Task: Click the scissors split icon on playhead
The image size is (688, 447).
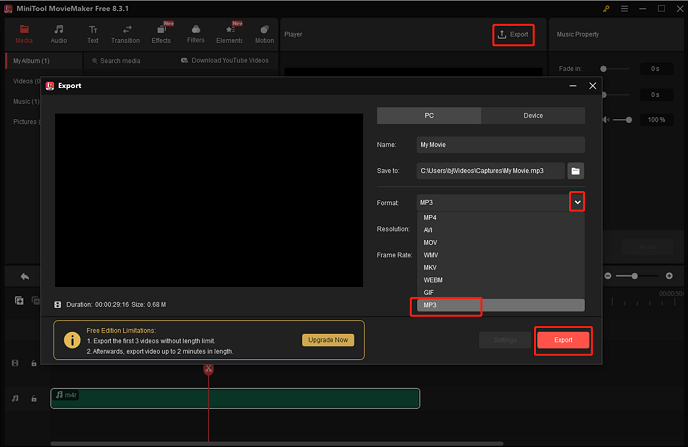Action: point(208,369)
